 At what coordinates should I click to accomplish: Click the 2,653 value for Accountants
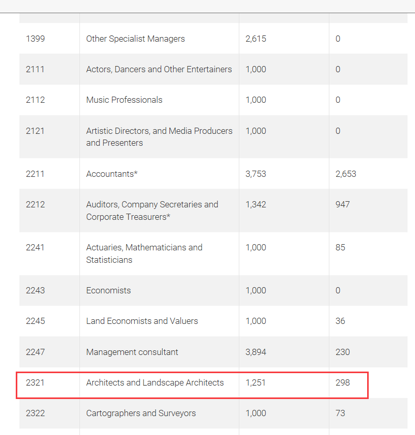[346, 174]
